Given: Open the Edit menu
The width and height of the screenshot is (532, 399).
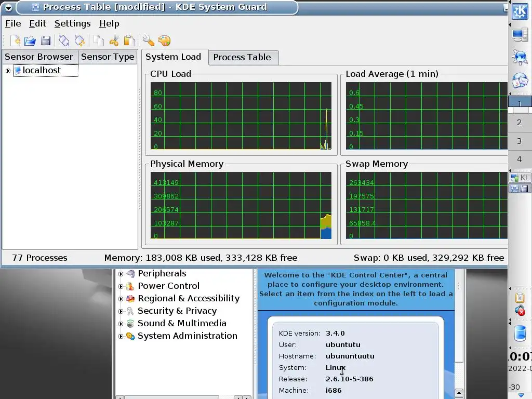Looking at the screenshot, I should (x=37, y=23).
